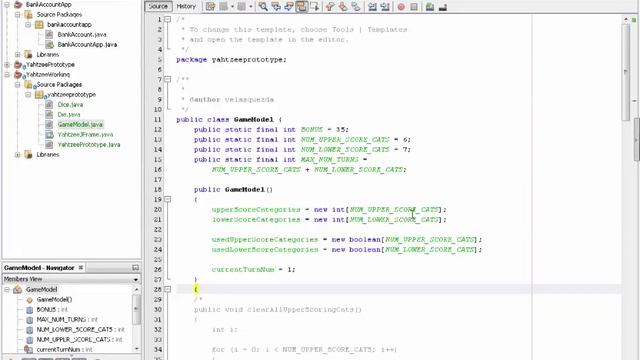Viewport: 640px width, 360px height.
Task: Click the editor Forward navigation icon
Action: (x=242, y=7)
